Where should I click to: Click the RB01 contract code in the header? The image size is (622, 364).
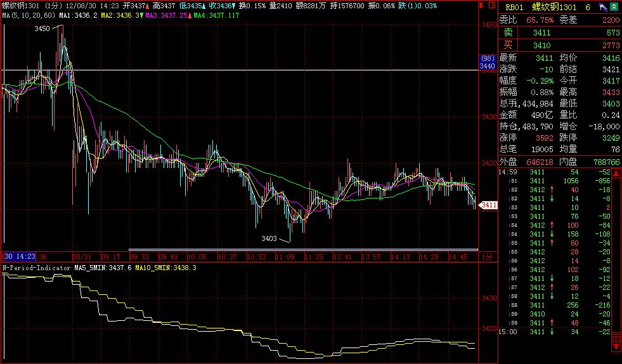pos(514,6)
